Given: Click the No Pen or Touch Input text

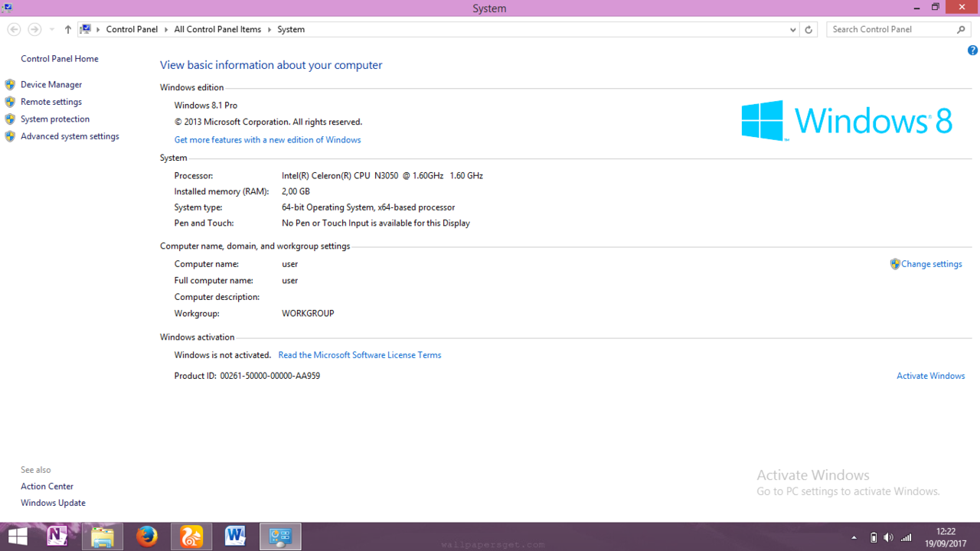Looking at the screenshot, I should 376,223.
